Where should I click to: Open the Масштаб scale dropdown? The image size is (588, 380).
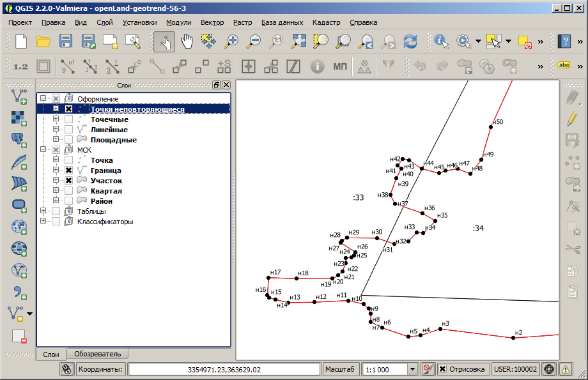(412, 369)
